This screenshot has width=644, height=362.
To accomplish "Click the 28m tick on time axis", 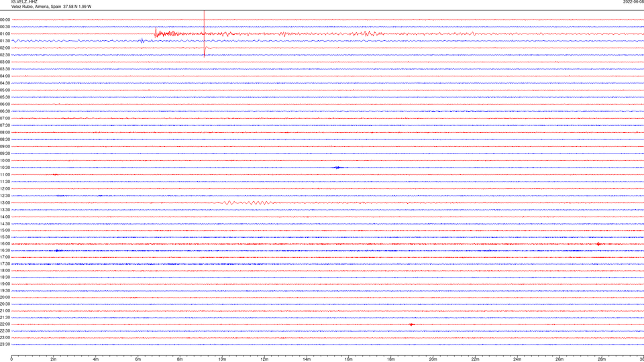I will click(602, 359).
